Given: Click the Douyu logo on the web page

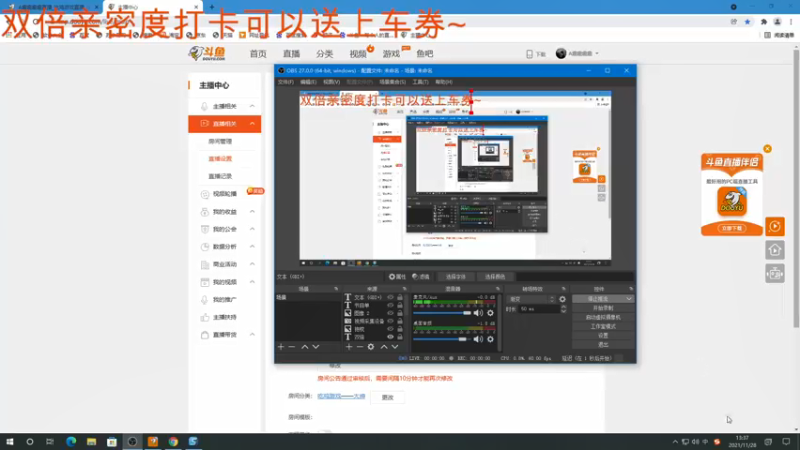Looking at the screenshot, I should point(207,53).
